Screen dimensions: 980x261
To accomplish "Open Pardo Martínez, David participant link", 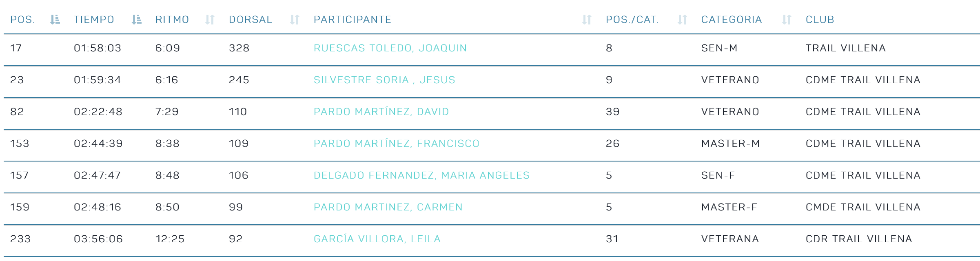I will click(381, 112).
